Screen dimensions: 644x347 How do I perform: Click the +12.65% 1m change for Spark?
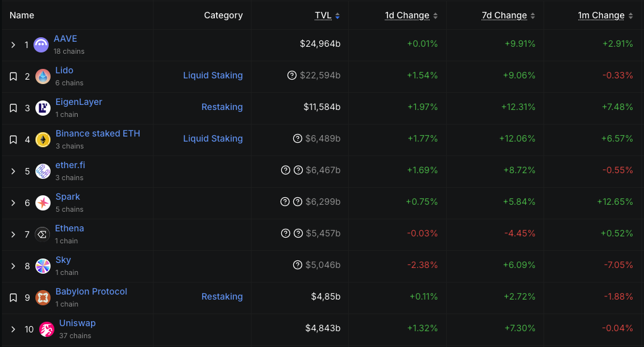click(x=615, y=202)
